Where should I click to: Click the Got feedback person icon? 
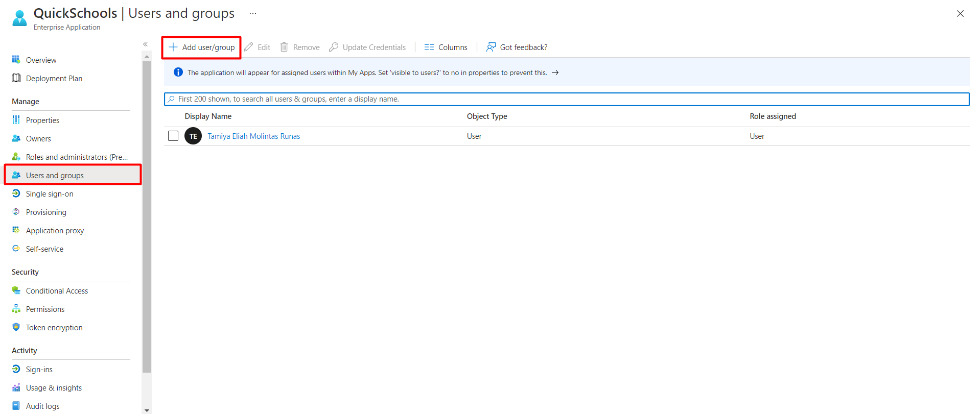click(x=491, y=47)
